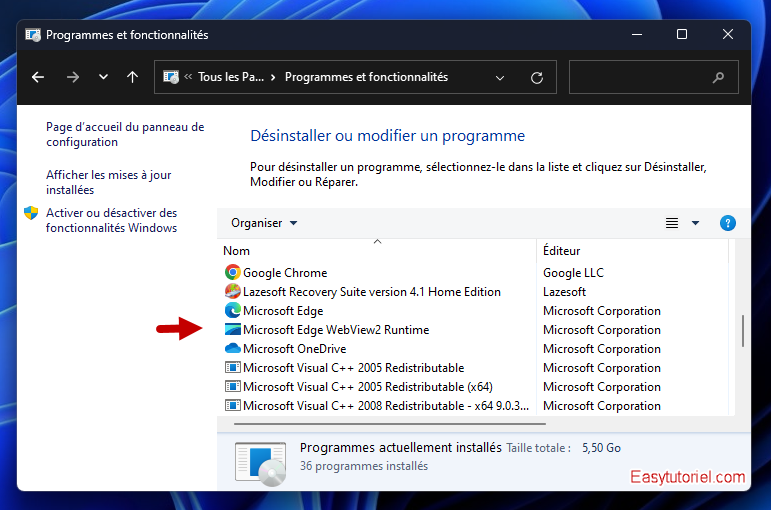771x510 pixels.
Task: Select Visual C++ 2008 Redistributable x64 entry
Action: click(386, 406)
